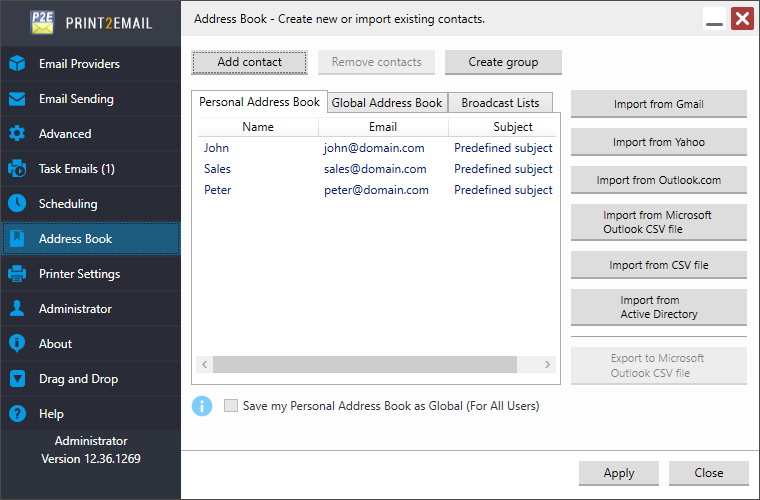The width and height of the screenshot is (760, 500).
Task: Enable Save my Personal Address Book as Global
Action: click(x=232, y=406)
